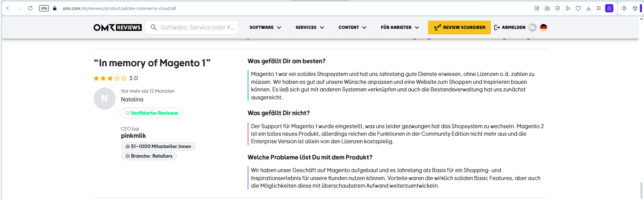This screenshot has width=644, height=200.
Task: Click the shield ad-blocker icon
Action: [x=558, y=8]
